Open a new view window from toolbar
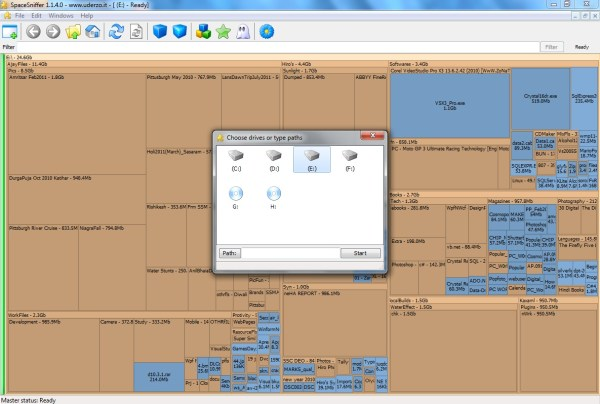 [10, 32]
